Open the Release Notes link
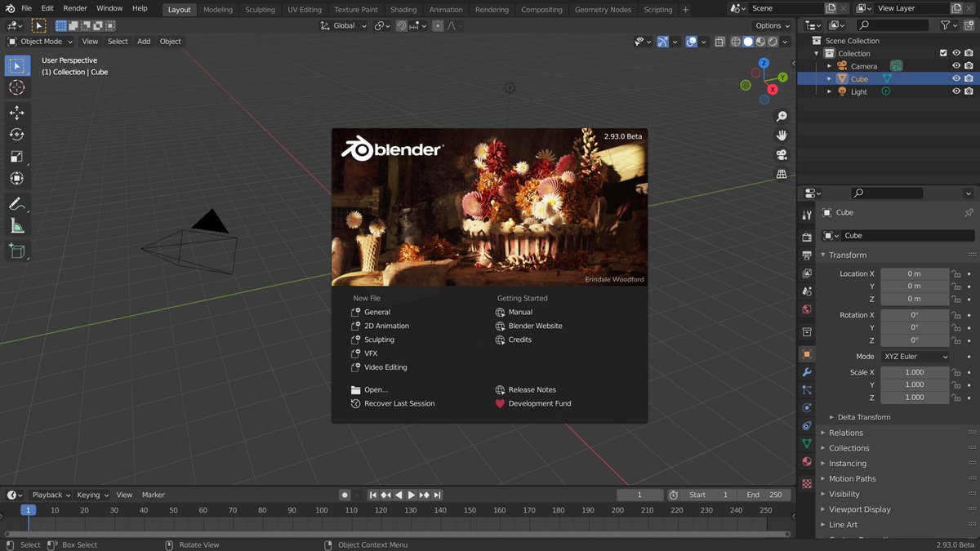This screenshot has width=980, height=551. 532,389
